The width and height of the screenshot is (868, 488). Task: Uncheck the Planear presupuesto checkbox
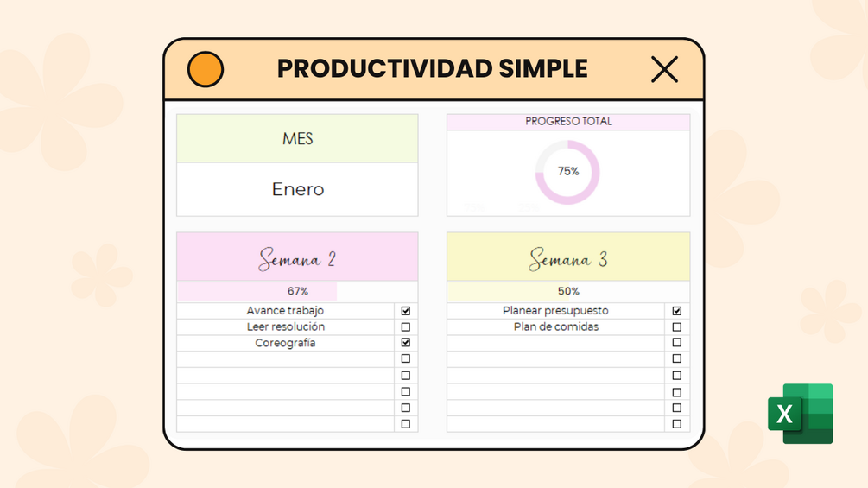(x=676, y=311)
